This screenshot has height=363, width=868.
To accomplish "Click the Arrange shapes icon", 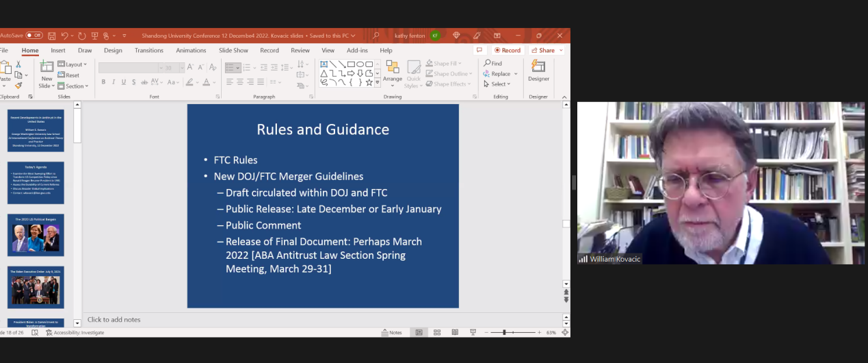I will pyautogui.click(x=393, y=71).
